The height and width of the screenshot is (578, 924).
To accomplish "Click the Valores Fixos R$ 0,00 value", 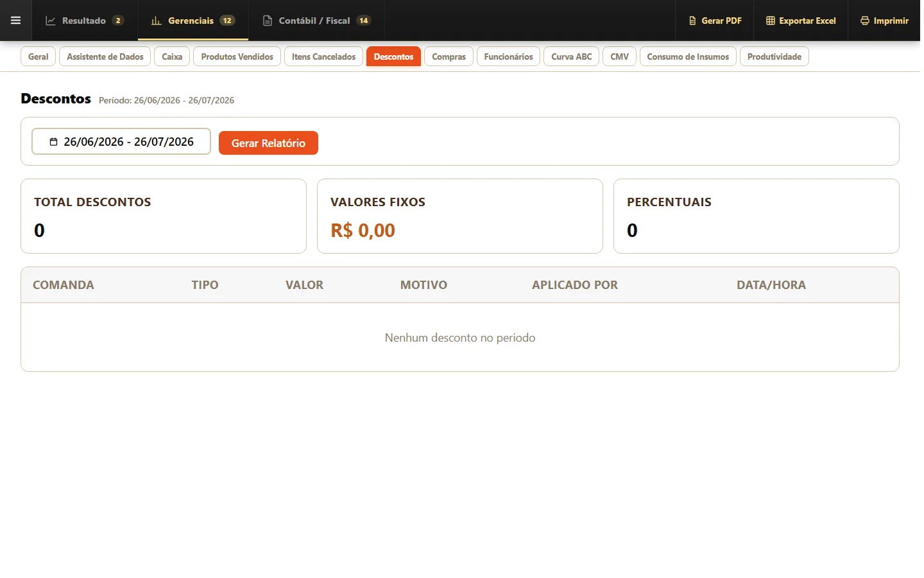I will [x=363, y=231].
